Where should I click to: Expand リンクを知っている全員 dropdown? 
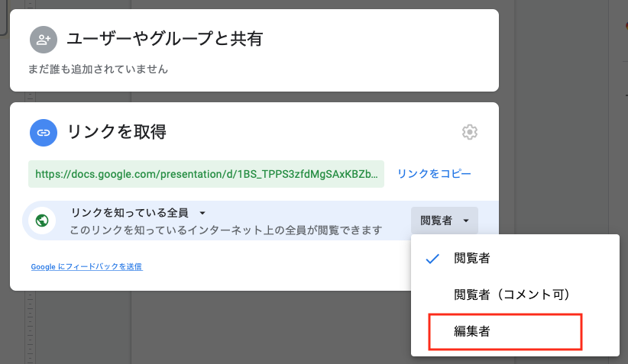138,212
